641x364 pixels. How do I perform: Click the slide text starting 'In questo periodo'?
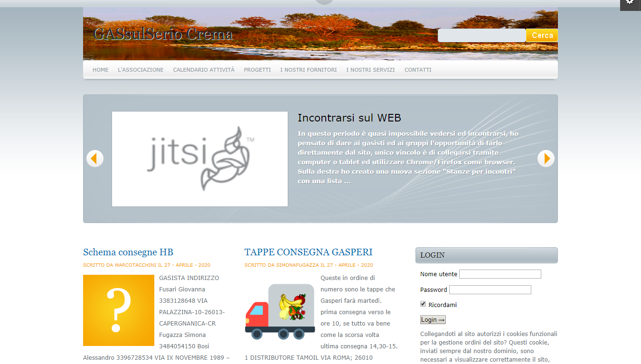[x=408, y=157]
